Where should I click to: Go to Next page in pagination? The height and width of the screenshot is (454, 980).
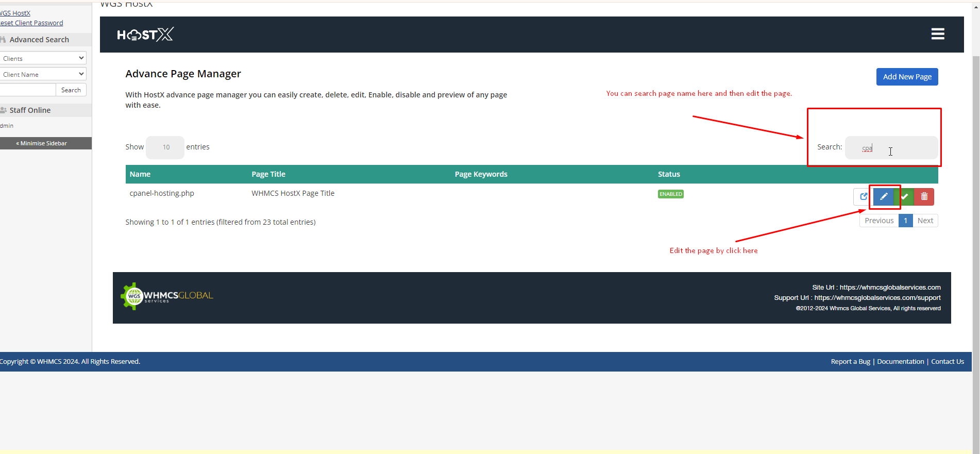925,221
